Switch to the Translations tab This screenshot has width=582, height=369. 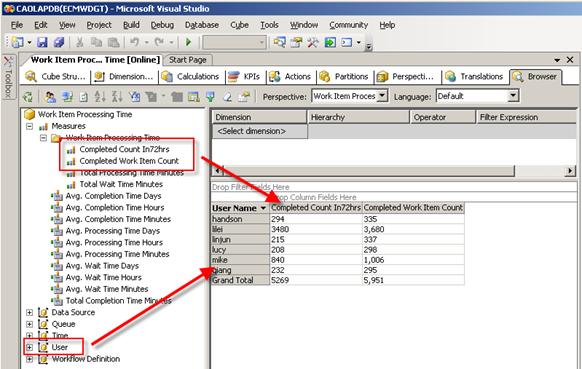click(x=474, y=76)
